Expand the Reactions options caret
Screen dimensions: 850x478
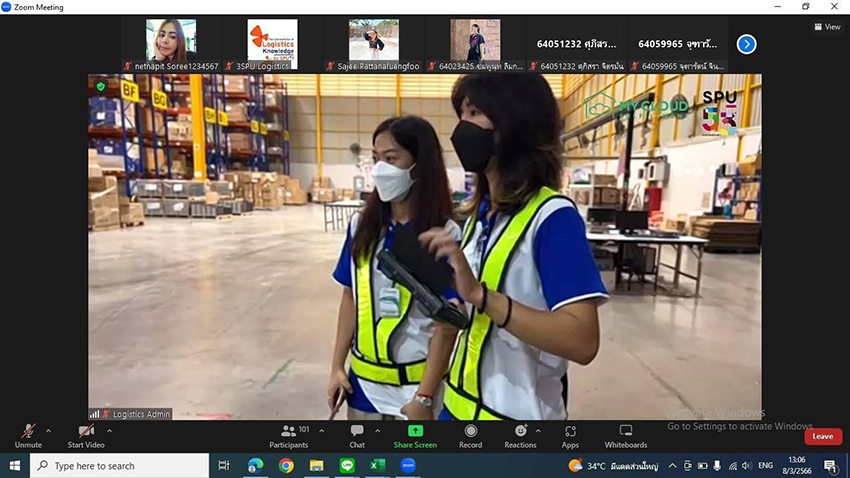tap(538, 431)
